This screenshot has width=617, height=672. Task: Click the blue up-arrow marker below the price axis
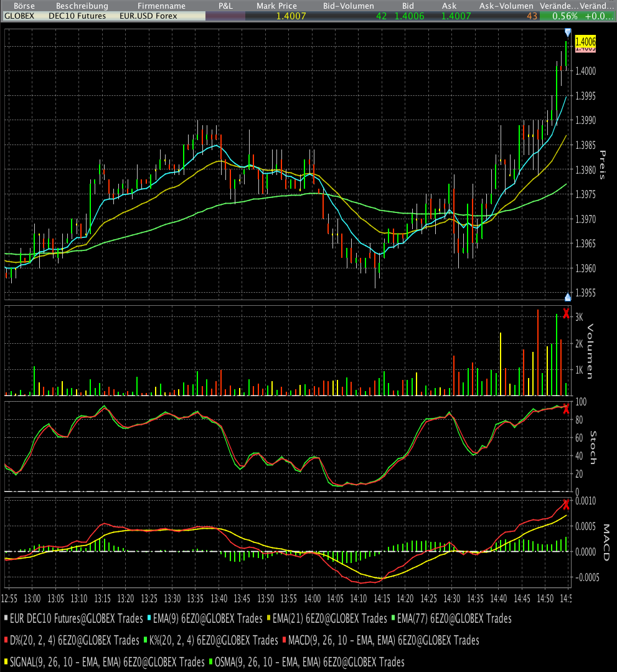[x=568, y=296]
